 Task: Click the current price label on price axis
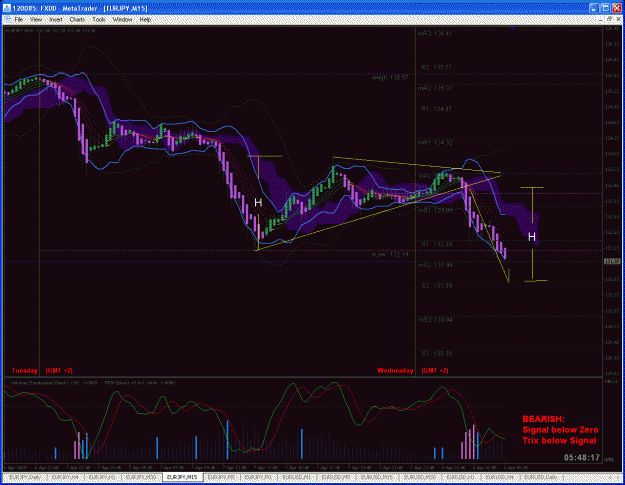(x=612, y=261)
